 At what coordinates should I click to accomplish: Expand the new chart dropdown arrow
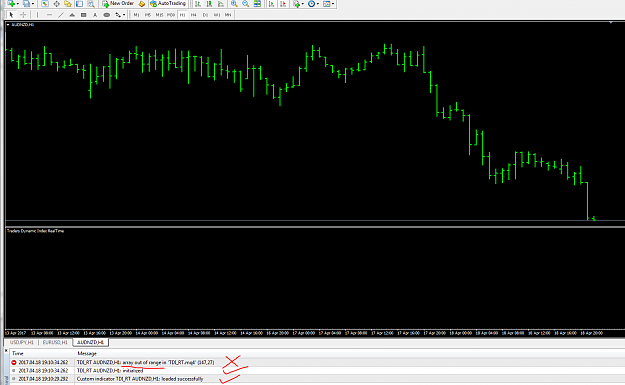pos(18,4)
